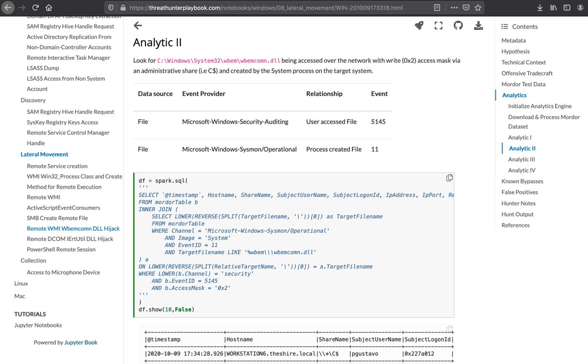Expand the Discovery section in the sidebar

pyautogui.click(x=33, y=100)
